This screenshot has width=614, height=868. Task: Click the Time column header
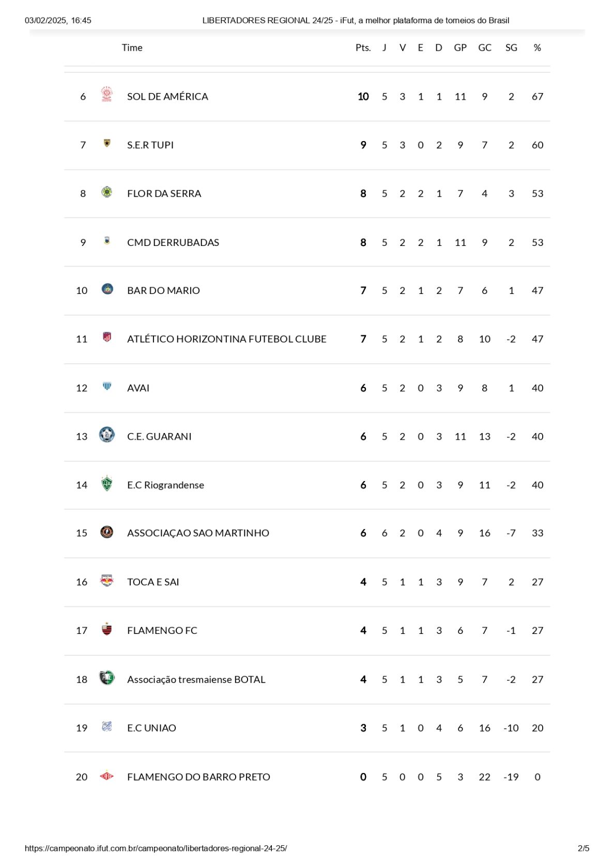point(132,48)
